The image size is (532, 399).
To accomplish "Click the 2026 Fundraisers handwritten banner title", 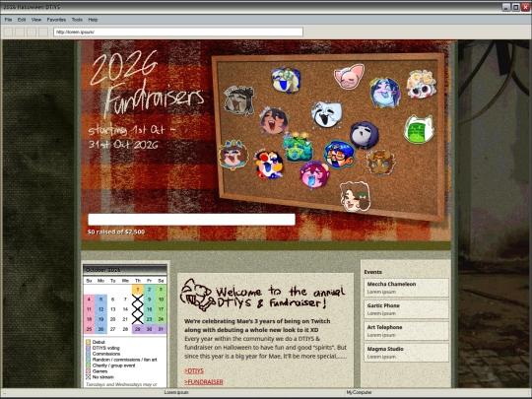I will click(147, 84).
